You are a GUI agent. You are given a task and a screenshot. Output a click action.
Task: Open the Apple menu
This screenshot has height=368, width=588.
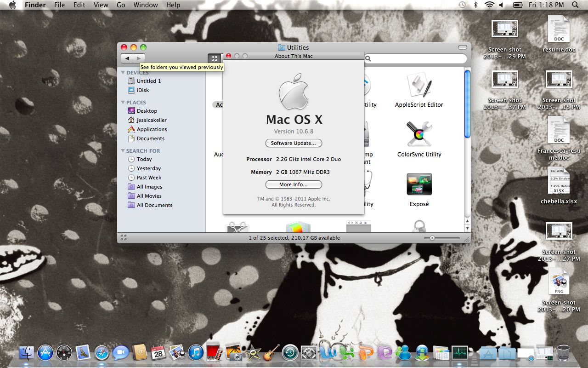12,5
